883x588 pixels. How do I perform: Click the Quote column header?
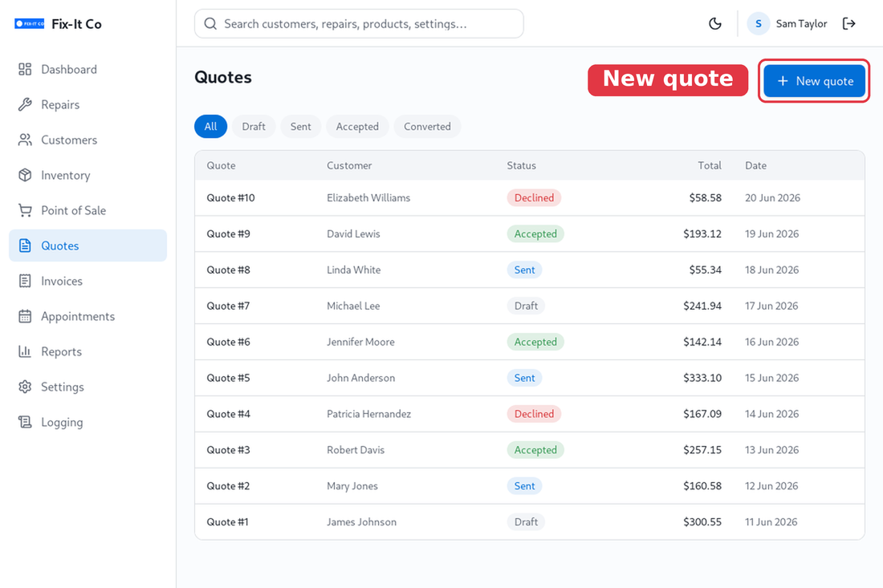[222, 165]
